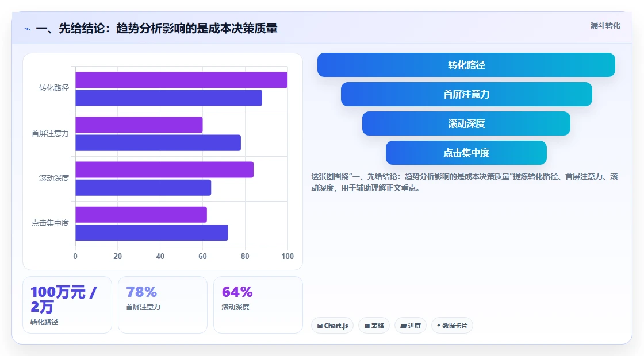Click the y-axis label 滚动深度
The height and width of the screenshot is (356, 644).
[x=54, y=178]
